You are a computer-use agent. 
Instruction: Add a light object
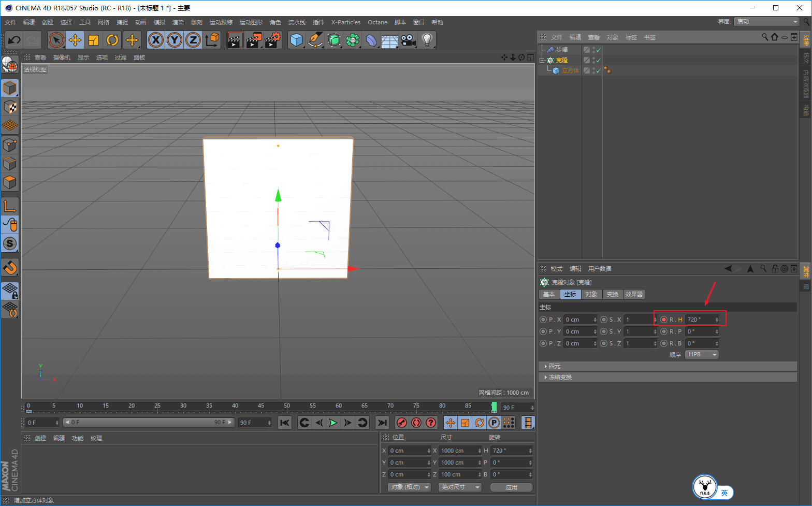point(427,40)
